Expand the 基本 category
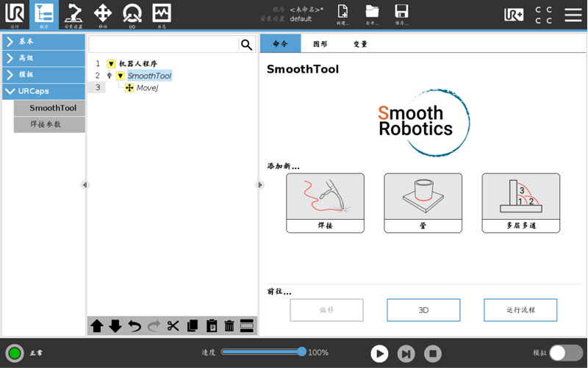 [x=43, y=42]
